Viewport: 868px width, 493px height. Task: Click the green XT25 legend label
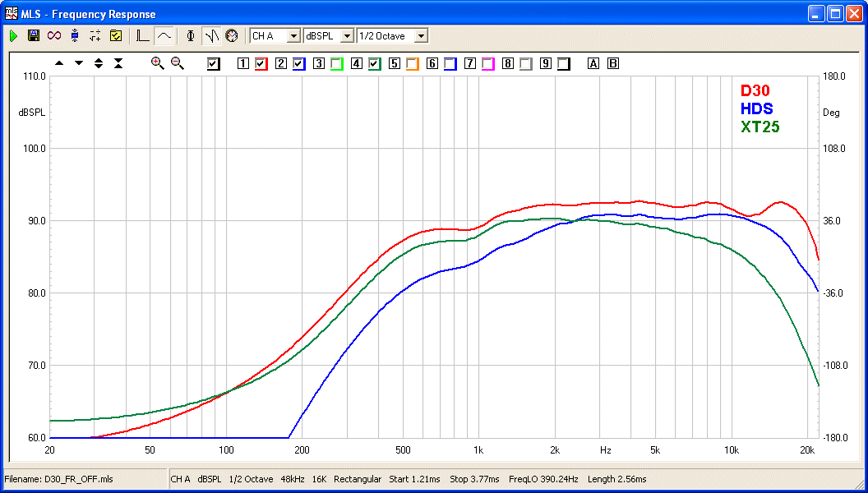click(760, 127)
